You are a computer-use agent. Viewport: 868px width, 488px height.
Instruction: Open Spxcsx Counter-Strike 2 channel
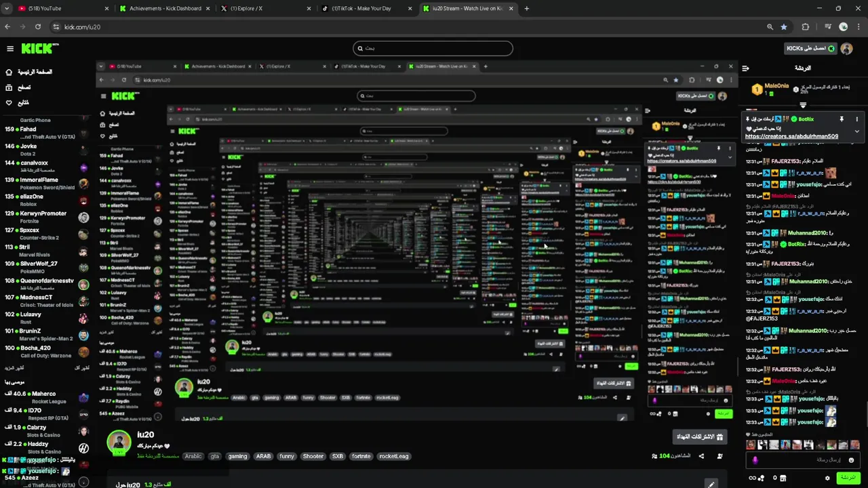(x=46, y=234)
